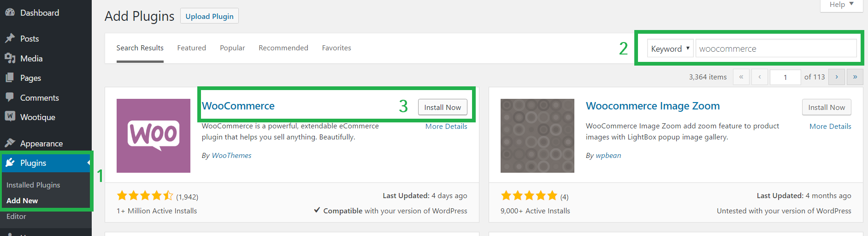
Task: Click the Wootique W icon
Action: [x=10, y=116]
